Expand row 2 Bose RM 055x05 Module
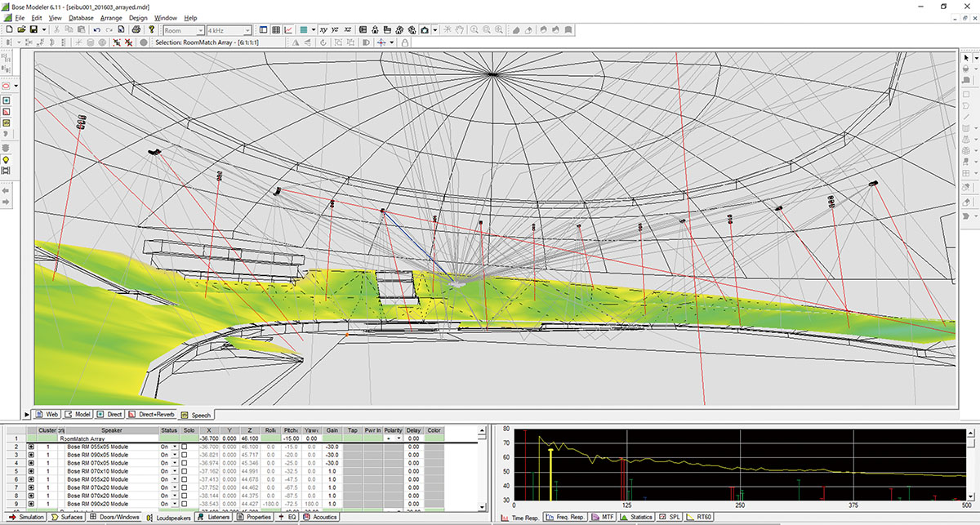The image size is (980, 525). [x=31, y=447]
